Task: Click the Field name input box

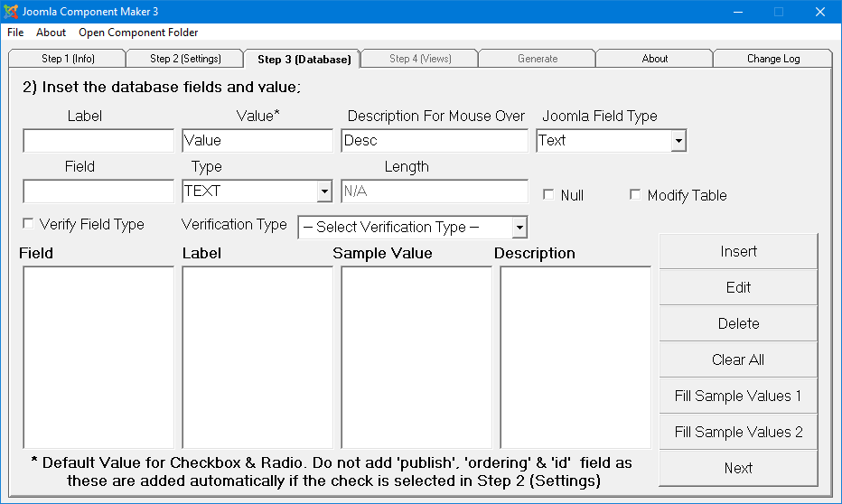Action: click(98, 191)
